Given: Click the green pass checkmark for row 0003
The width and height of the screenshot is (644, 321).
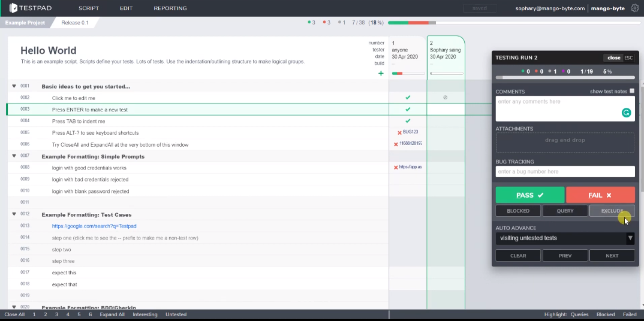Looking at the screenshot, I should (408, 110).
